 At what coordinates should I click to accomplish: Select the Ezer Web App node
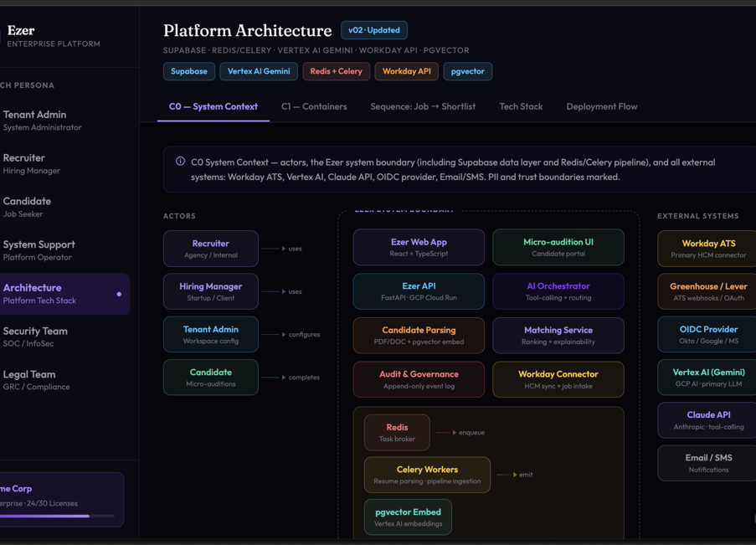pos(419,247)
